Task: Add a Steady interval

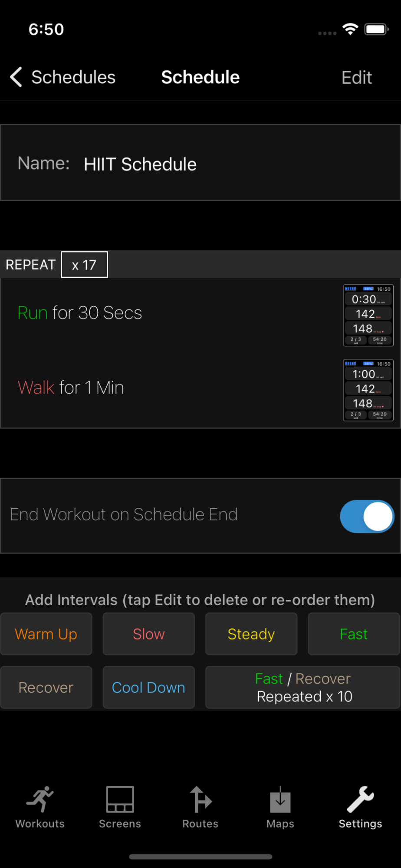Action: (x=251, y=634)
